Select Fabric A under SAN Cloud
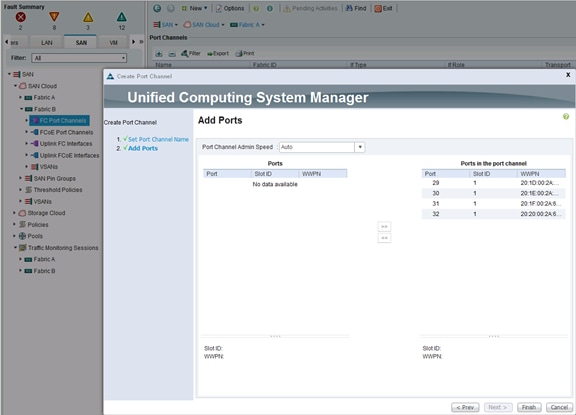The height and width of the screenshot is (415, 576). point(44,97)
